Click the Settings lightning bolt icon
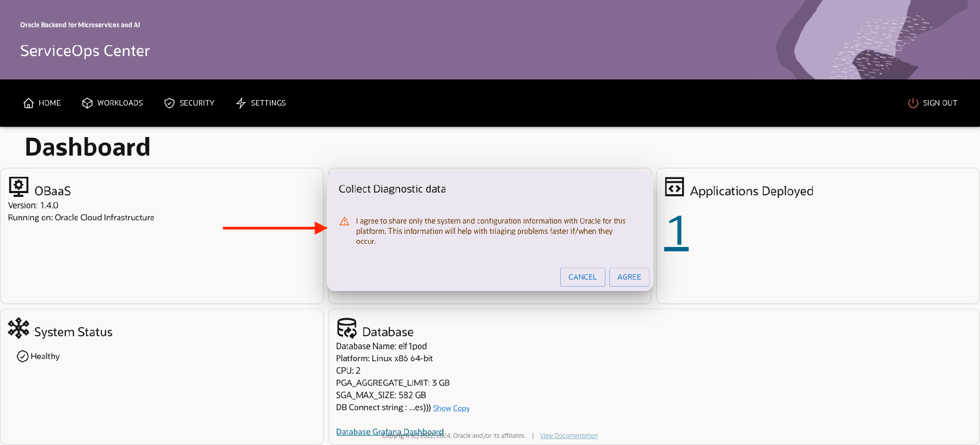The width and height of the screenshot is (980, 445). pyautogui.click(x=241, y=103)
